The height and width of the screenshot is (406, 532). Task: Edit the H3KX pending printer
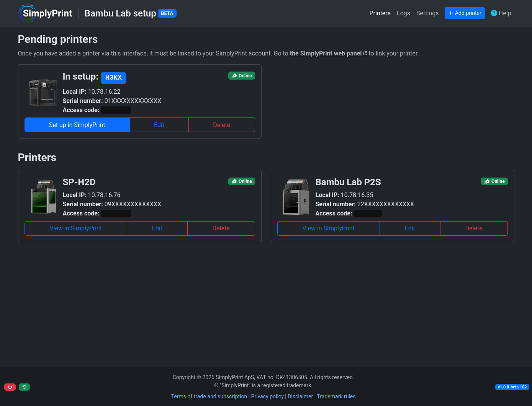[159, 125]
